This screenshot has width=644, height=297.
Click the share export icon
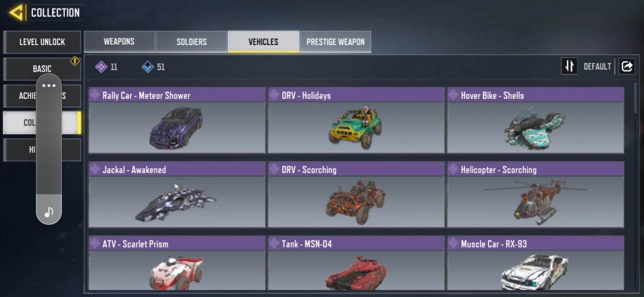click(x=627, y=66)
